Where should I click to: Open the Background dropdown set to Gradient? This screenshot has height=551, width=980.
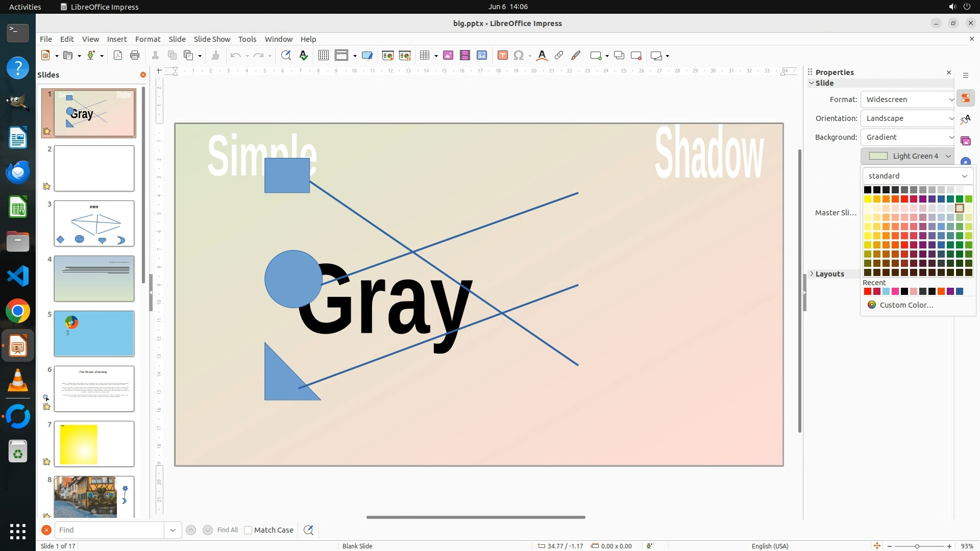[x=909, y=137]
